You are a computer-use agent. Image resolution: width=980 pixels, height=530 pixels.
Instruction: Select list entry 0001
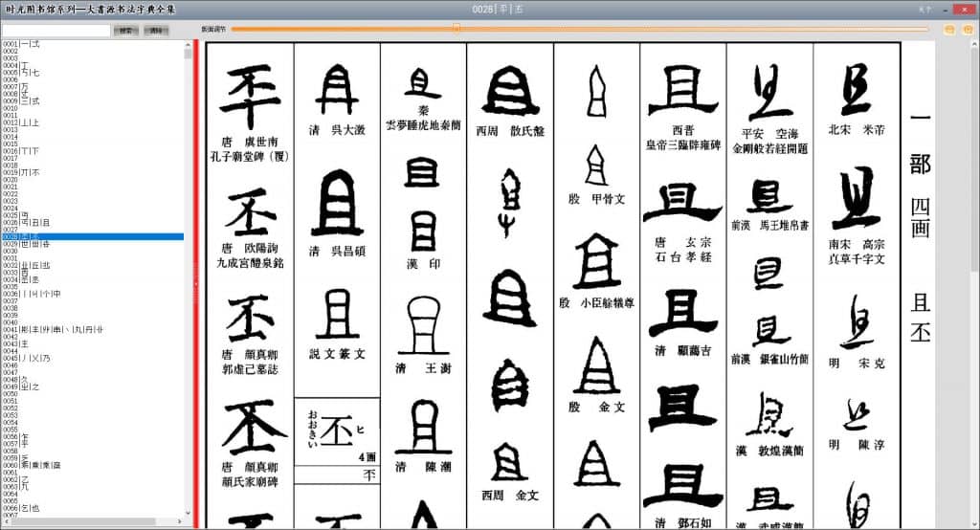[19, 44]
